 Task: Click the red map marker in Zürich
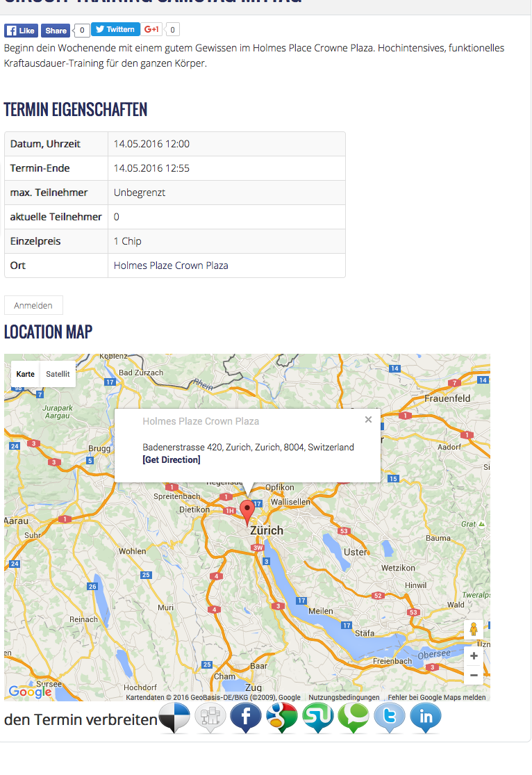pyautogui.click(x=247, y=512)
